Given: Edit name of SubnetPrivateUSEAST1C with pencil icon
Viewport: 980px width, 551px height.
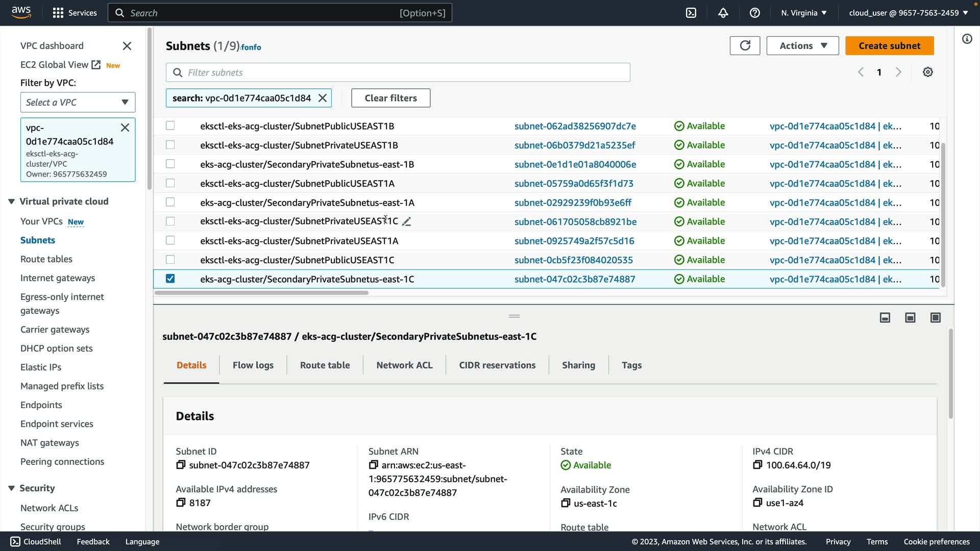Looking at the screenshot, I should tap(406, 221).
